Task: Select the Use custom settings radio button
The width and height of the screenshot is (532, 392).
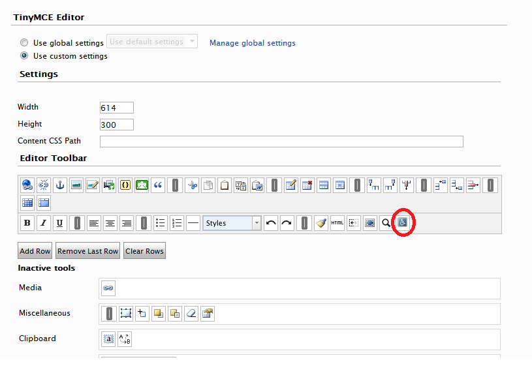Action: 24,56
